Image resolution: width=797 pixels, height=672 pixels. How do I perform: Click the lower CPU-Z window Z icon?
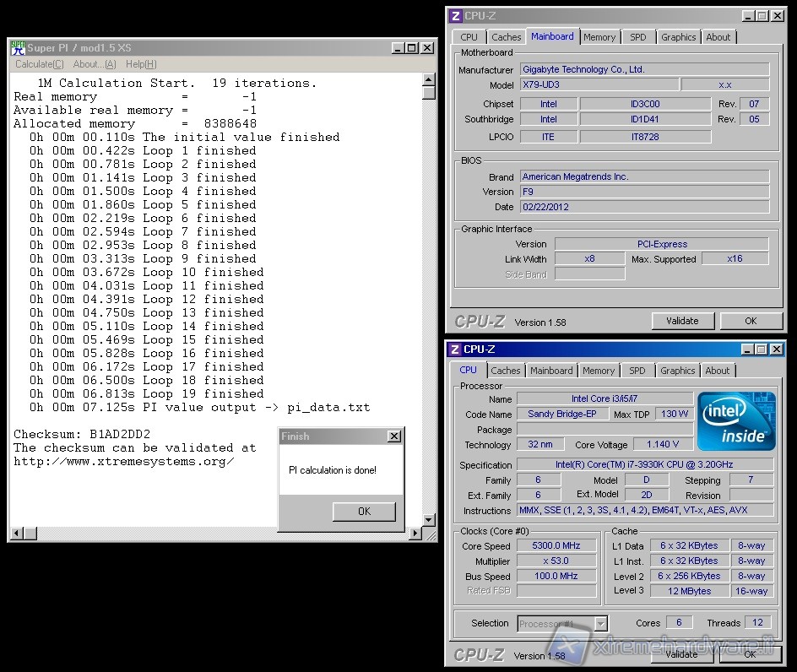click(454, 350)
